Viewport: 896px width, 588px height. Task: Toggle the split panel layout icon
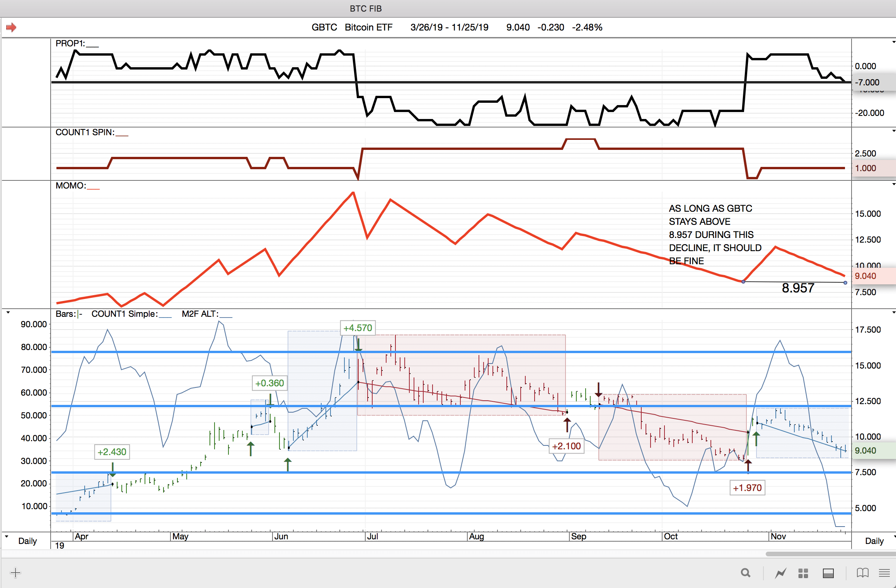pyautogui.click(x=828, y=573)
